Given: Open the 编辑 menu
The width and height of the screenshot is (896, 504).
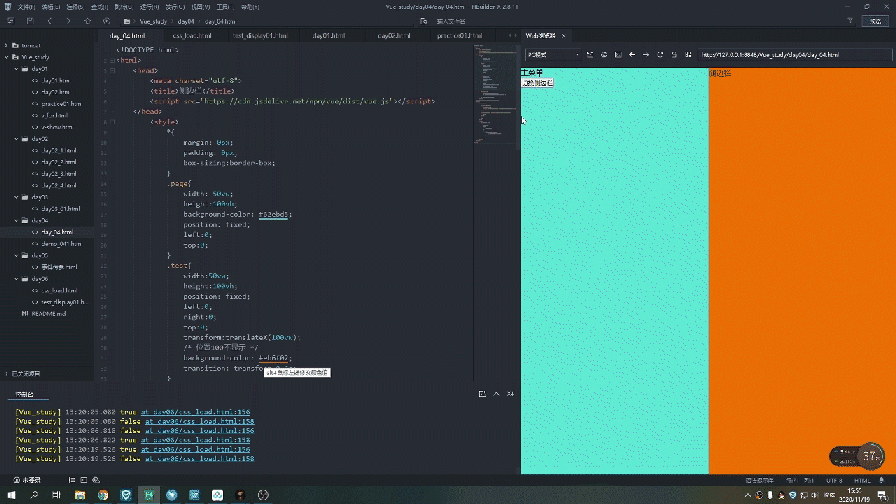Looking at the screenshot, I should tap(50, 7).
